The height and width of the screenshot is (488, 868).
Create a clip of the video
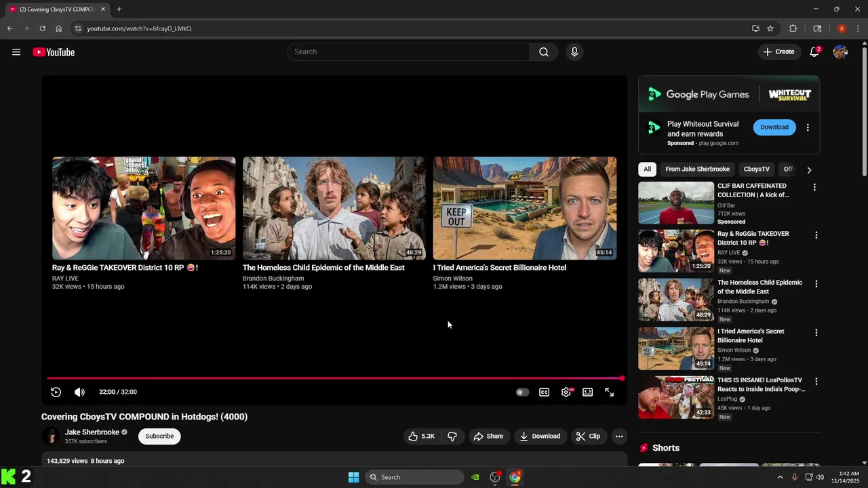pos(589,436)
